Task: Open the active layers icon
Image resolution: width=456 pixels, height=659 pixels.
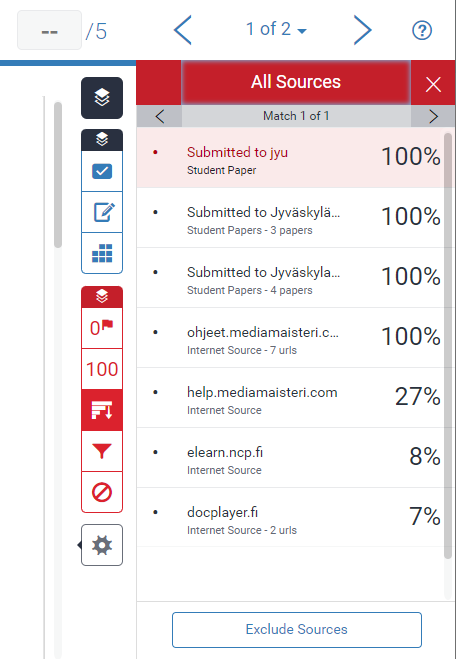Action: 102,98
